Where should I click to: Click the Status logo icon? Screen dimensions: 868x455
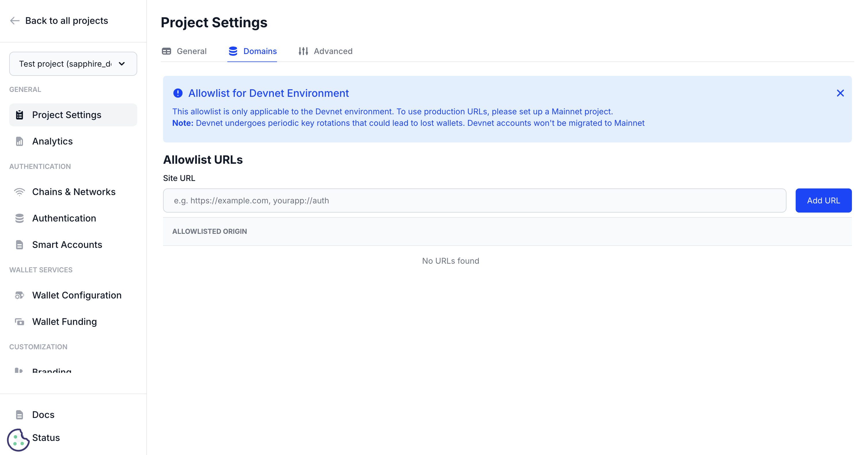(19, 439)
